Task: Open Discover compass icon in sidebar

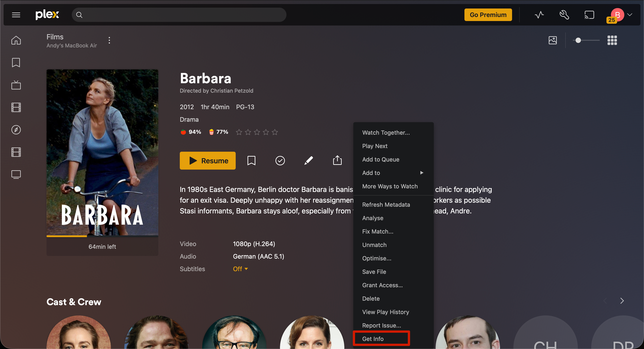Action: [16, 130]
